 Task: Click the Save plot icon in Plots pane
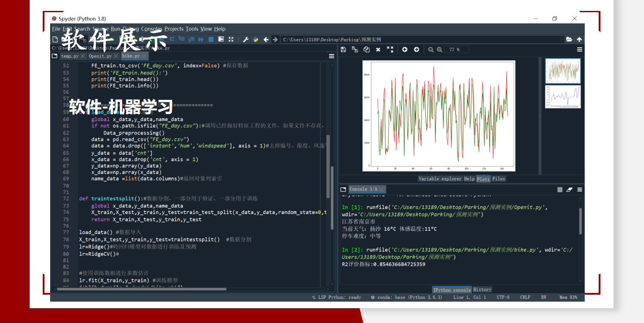343,50
